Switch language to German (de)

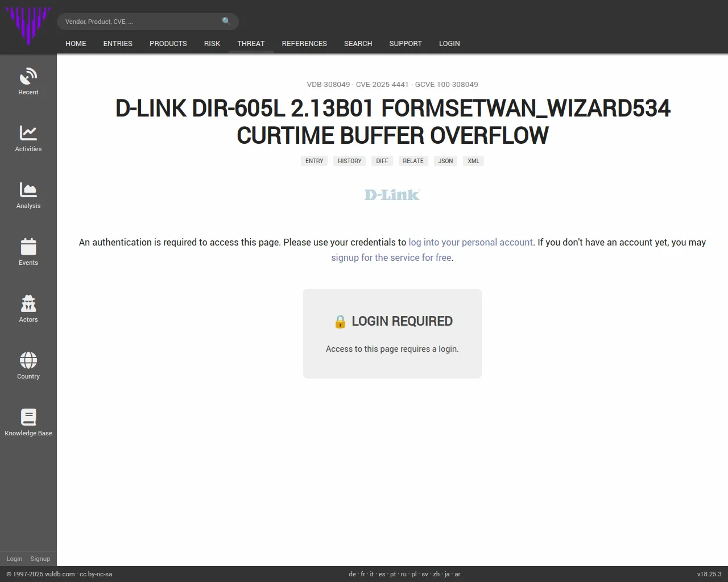point(353,574)
